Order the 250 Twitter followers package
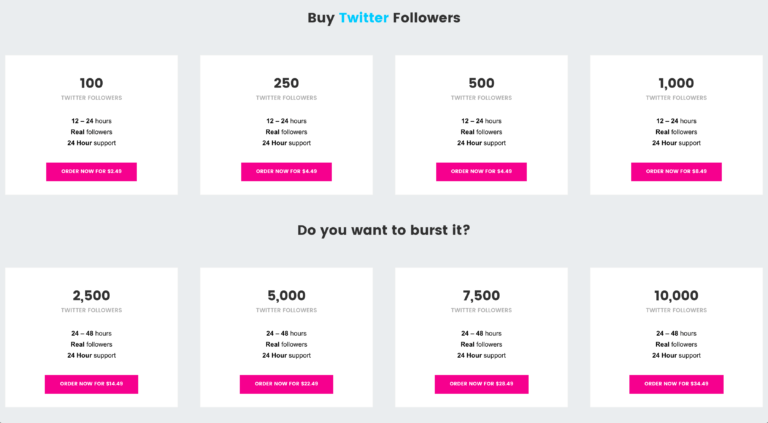Image resolution: width=768 pixels, height=423 pixels. 286,172
